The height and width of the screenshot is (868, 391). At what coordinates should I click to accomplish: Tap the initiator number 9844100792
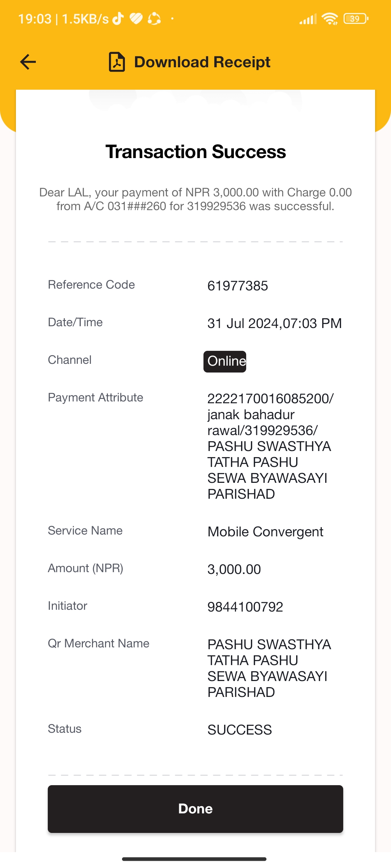coord(245,607)
